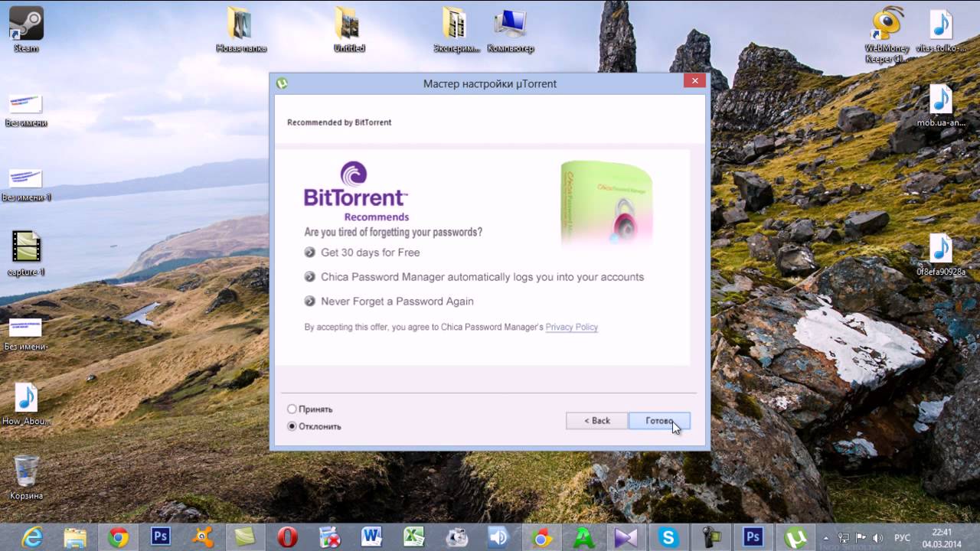This screenshot has height=551, width=980.
Task: Select the 0f8efa90928a audio file icon
Action: pos(941,254)
